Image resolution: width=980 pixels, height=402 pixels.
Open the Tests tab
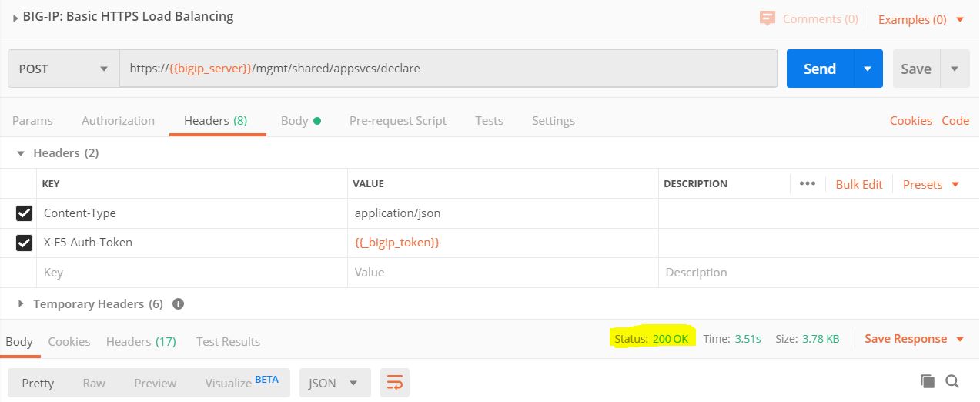pos(489,120)
